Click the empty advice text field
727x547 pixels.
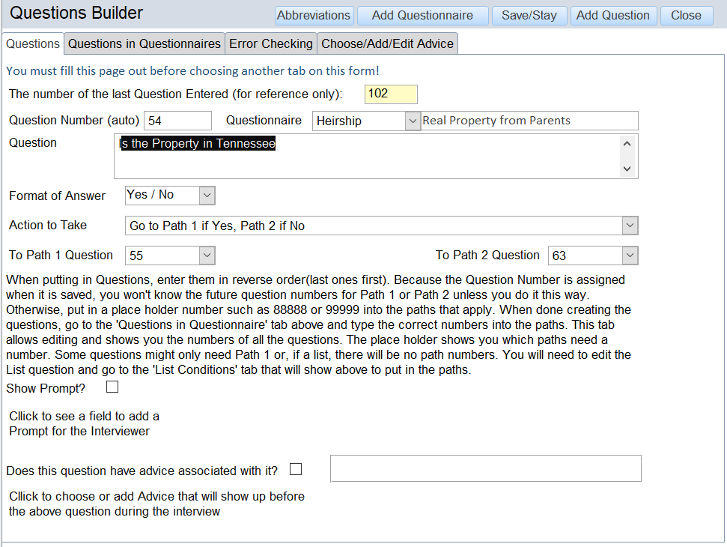(485, 469)
